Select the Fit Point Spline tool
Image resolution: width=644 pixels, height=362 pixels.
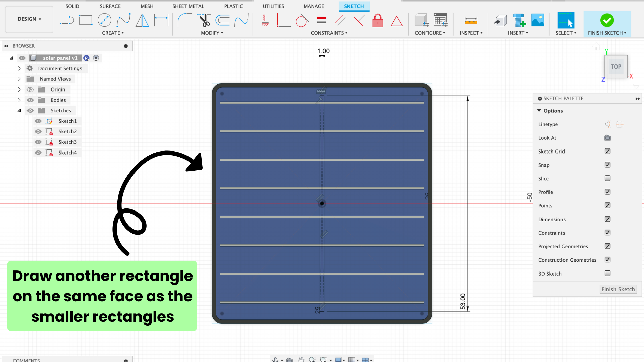123,20
